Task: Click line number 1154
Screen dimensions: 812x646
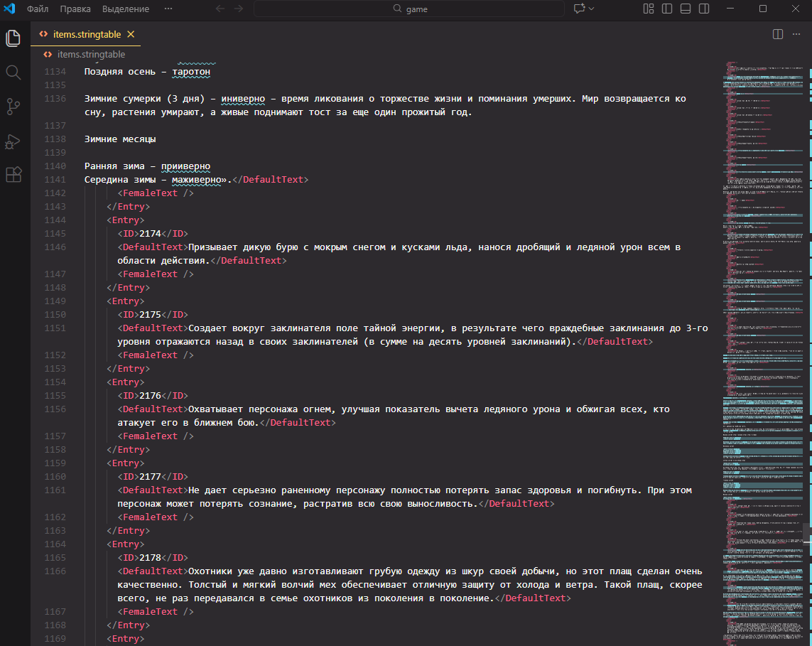Action: tap(55, 382)
